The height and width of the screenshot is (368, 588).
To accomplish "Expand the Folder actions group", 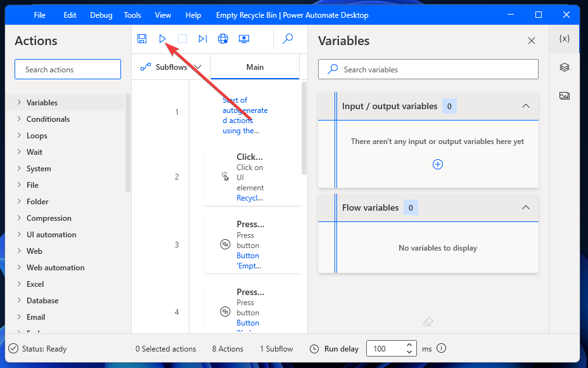I will (19, 201).
